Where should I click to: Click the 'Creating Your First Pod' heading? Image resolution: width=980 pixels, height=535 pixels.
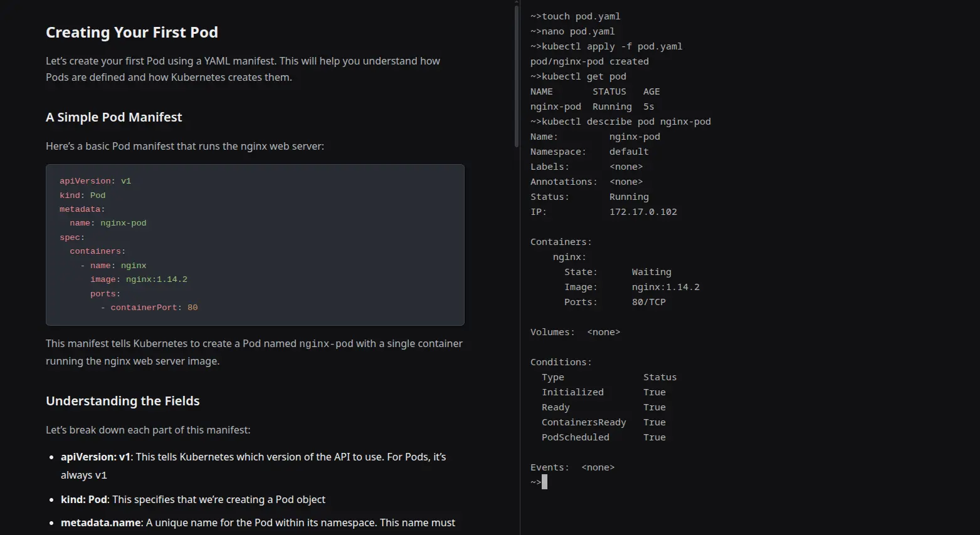point(132,33)
